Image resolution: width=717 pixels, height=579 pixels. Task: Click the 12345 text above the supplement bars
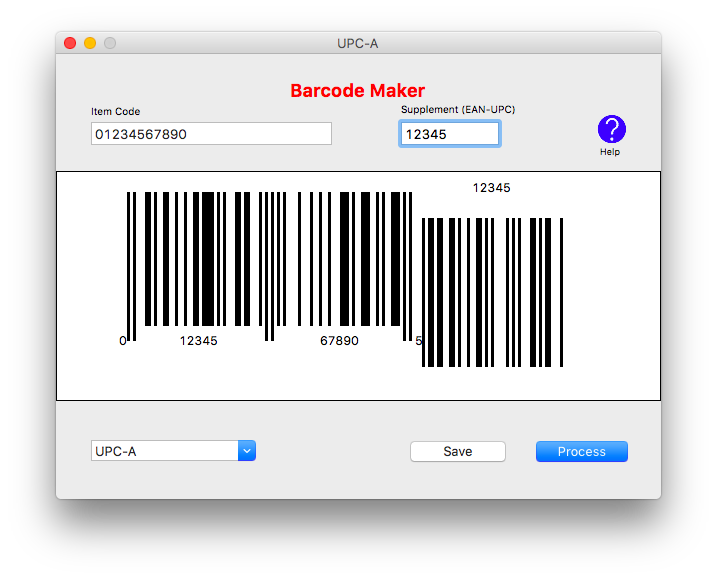(x=492, y=188)
